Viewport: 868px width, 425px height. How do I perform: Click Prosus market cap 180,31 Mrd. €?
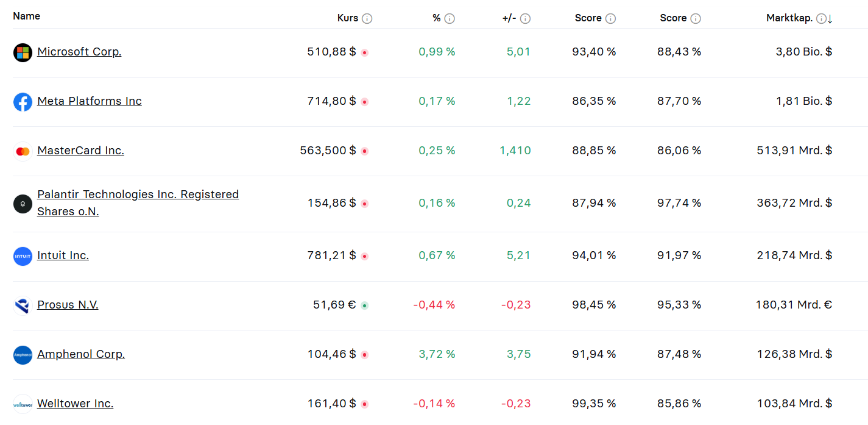794,305
